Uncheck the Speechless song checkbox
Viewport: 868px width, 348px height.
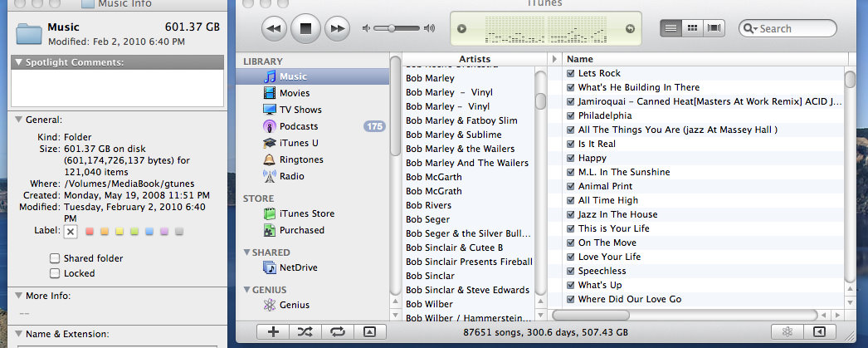tap(571, 271)
